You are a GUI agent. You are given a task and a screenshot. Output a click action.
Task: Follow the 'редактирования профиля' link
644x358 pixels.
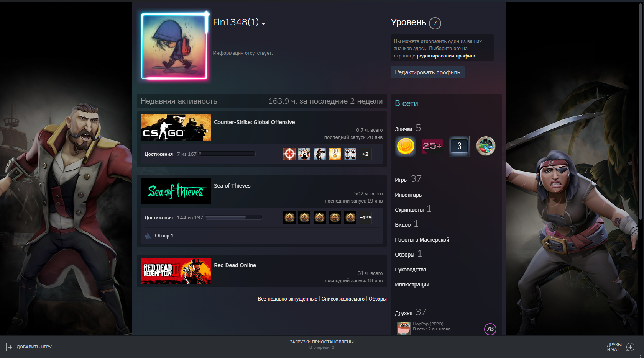click(447, 56)
